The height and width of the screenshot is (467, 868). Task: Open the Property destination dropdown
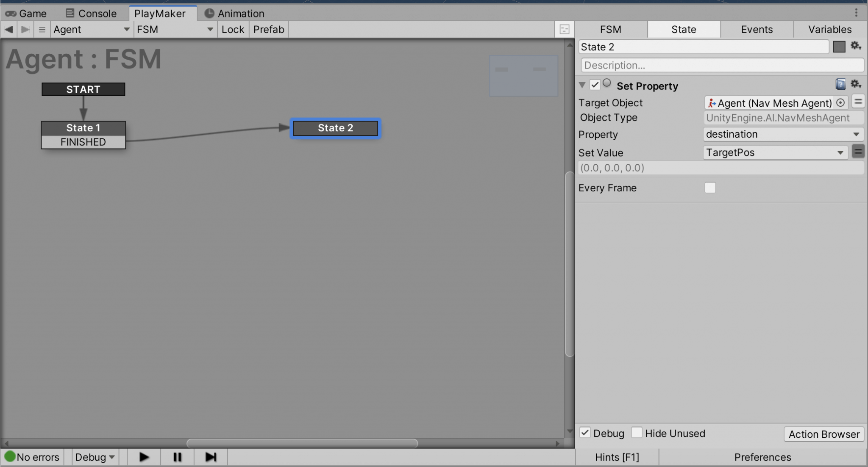click(783, 134)
